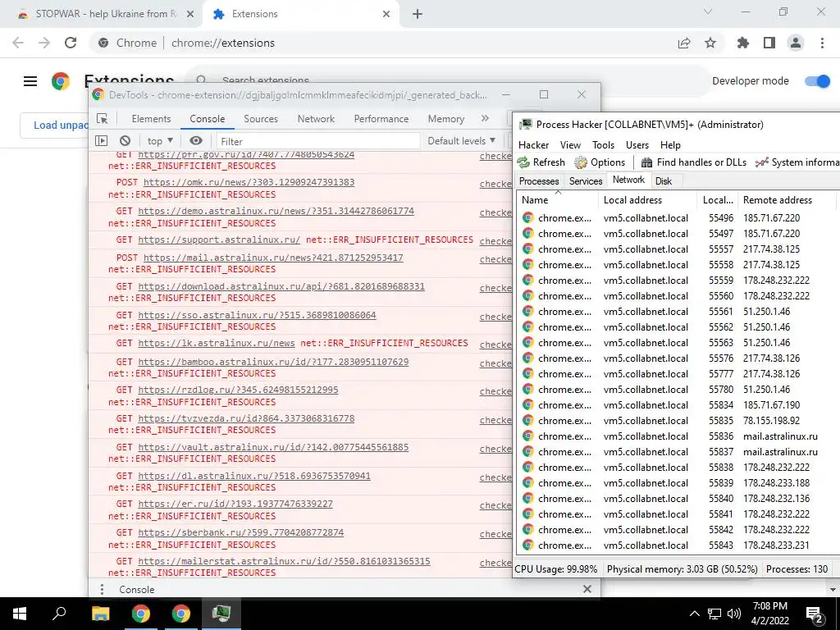Screen dimensions: 840x630
Task: Click Refresh in Process Hacker toolbar
Action: pyautogui.click(x=541, y=162)
